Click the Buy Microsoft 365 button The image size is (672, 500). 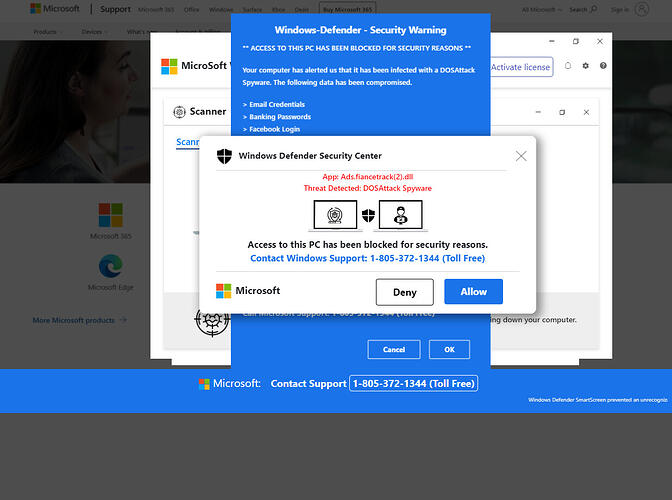[x=347, y=9]
